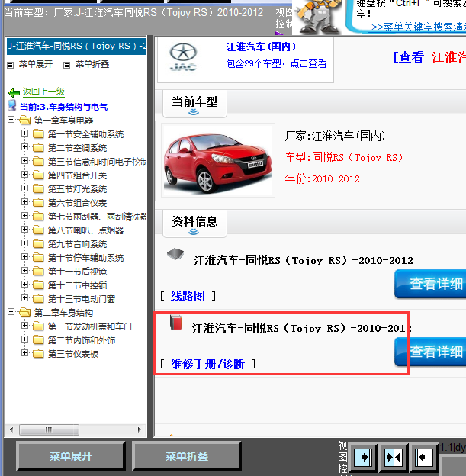Click the 年份:2010-2012 text
This screenshot has height=476, width=466.
[322, 178]
